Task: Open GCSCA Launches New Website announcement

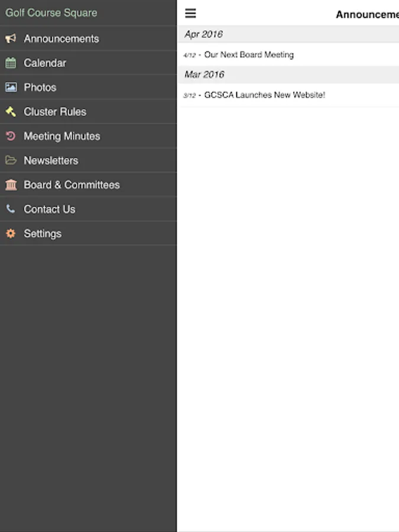Action: pyautogui.click(x=288, y=95)
